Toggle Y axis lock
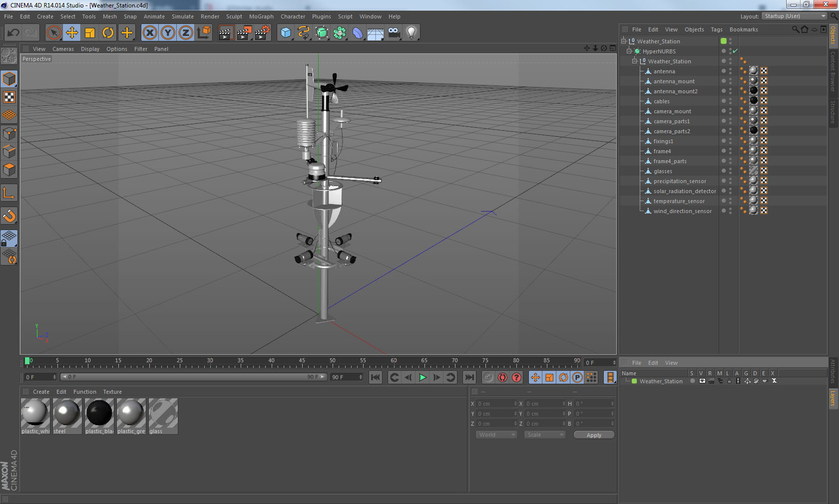 click(168, 33)
